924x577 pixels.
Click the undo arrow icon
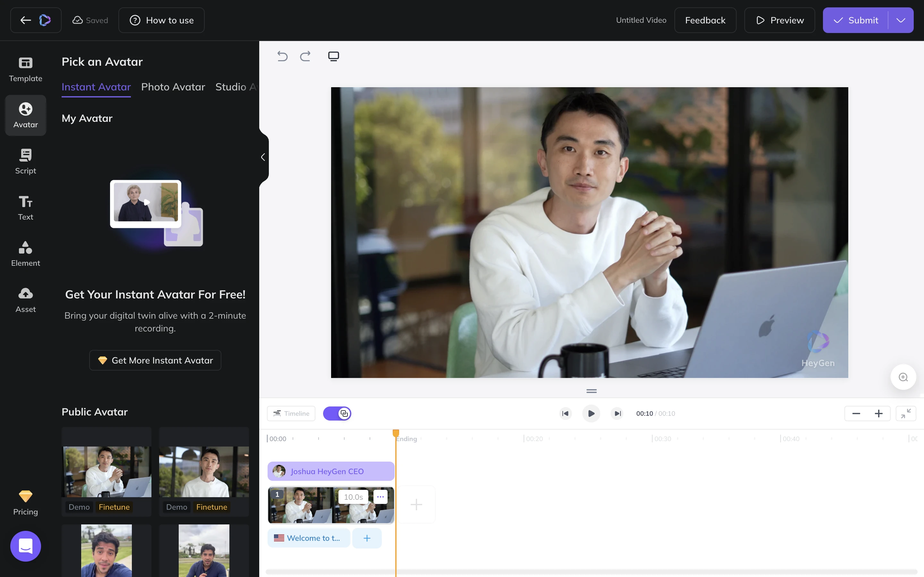pyautogui.click(x=282, y=56)
